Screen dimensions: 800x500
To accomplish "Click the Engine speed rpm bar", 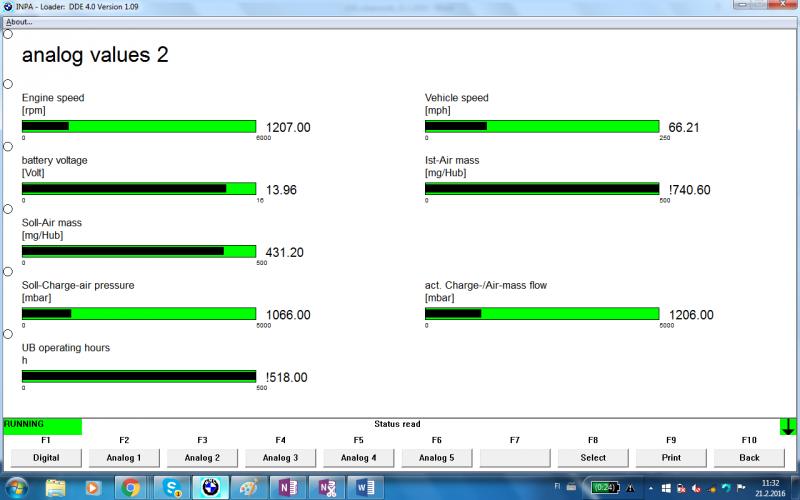I will (x=139, y=127).
